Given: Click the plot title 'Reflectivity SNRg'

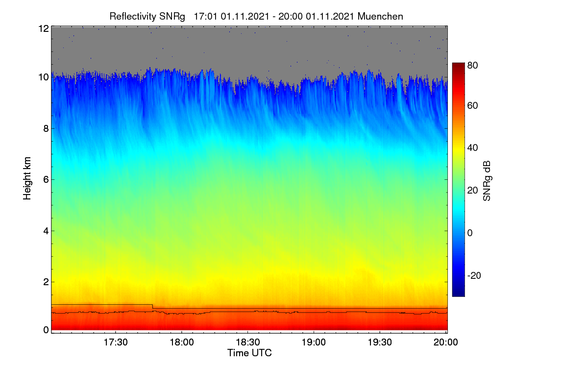Looking at the screenshot, I should [x=147, y=16].
